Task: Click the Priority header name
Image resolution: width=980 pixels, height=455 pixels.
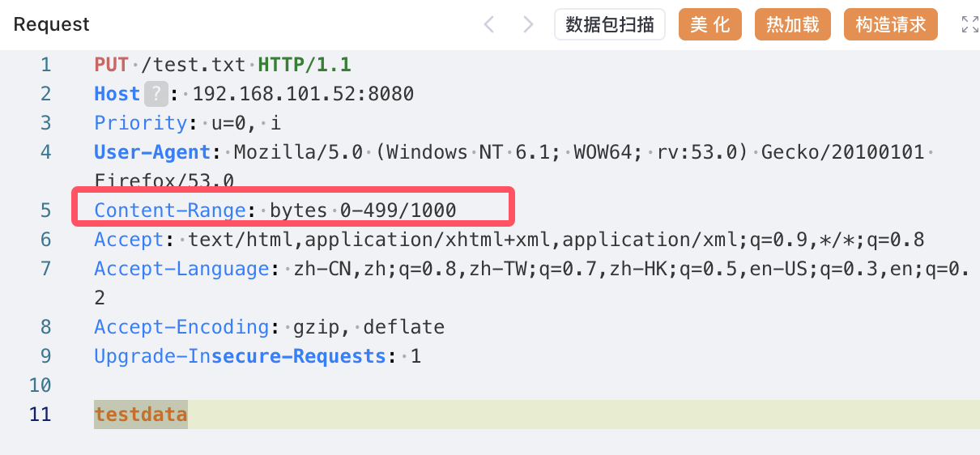Action: 141,123
